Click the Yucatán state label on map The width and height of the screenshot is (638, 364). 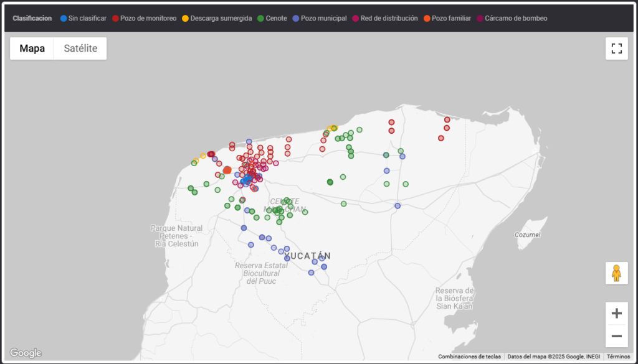point(307,256)
